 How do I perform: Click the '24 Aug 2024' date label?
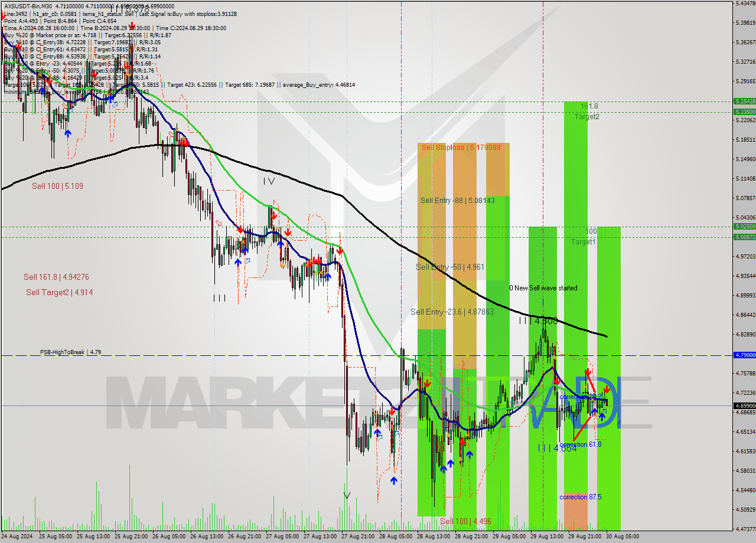(17, 537)
